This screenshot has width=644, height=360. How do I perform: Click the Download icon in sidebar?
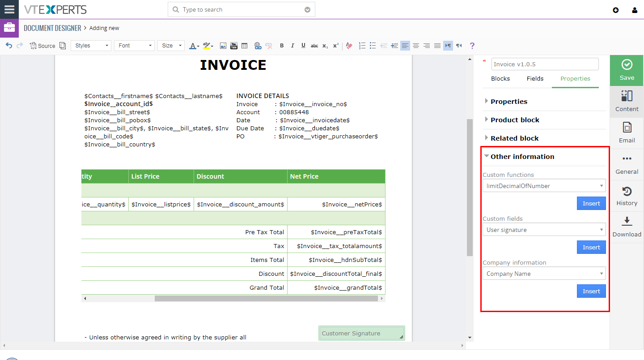627,226
